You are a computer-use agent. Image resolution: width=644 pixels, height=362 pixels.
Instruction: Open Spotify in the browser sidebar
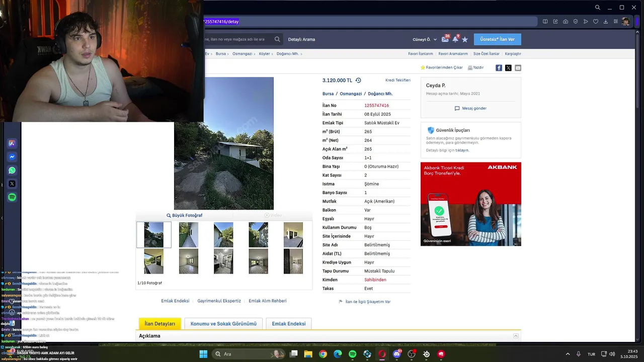coord(12,198)
